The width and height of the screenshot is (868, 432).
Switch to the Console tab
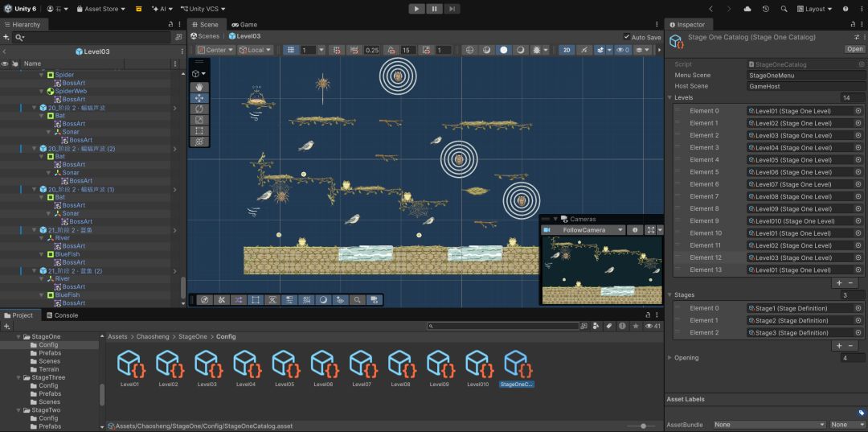pos(61,315)
